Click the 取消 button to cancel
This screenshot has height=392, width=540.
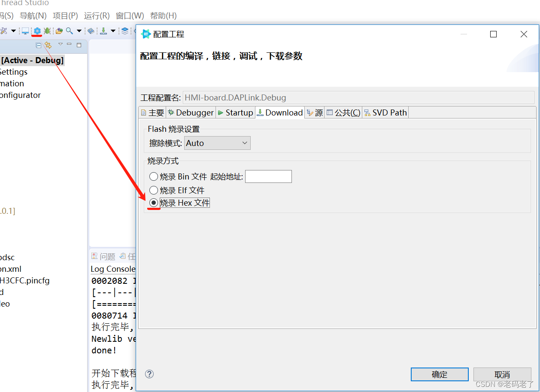(501, 374)
